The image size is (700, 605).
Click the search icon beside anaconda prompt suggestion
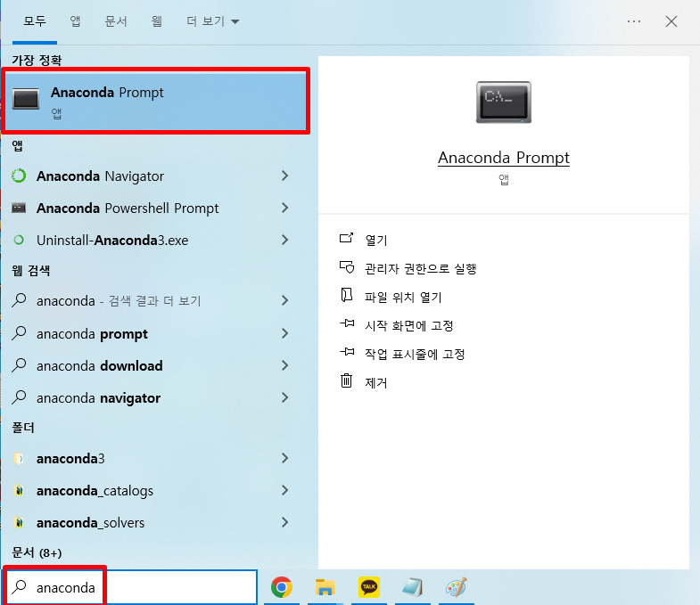20,333
